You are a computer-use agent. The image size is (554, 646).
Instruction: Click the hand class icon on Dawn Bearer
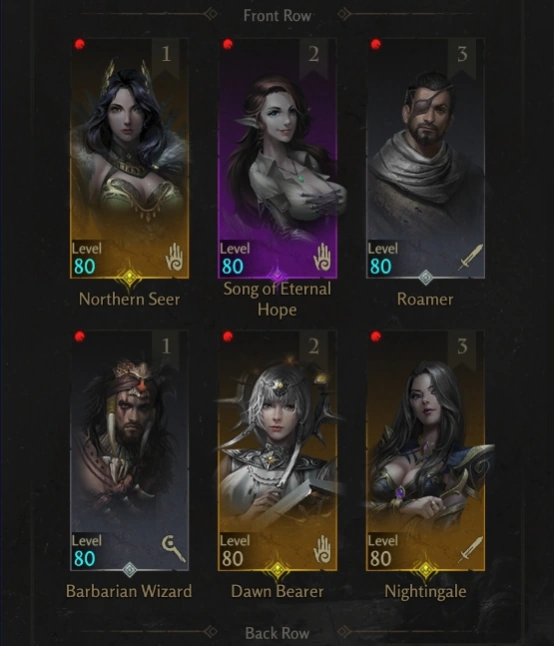point(322,549)
